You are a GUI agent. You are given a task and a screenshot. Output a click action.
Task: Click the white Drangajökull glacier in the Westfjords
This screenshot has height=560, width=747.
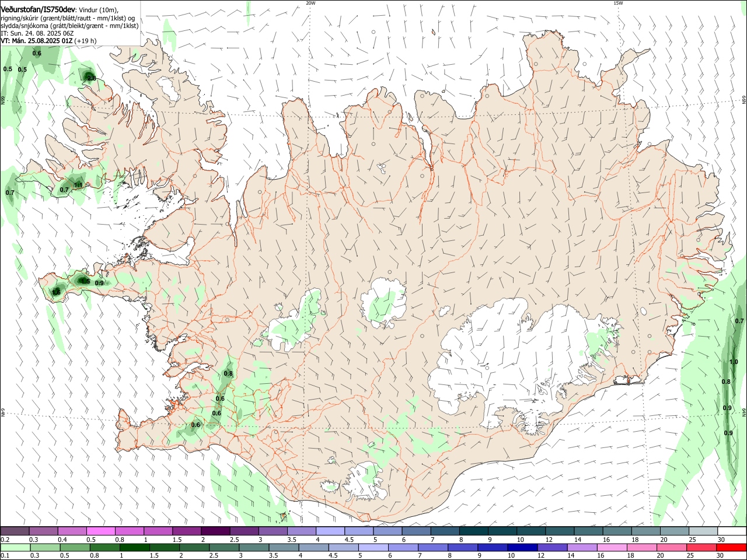click(169, 89)
